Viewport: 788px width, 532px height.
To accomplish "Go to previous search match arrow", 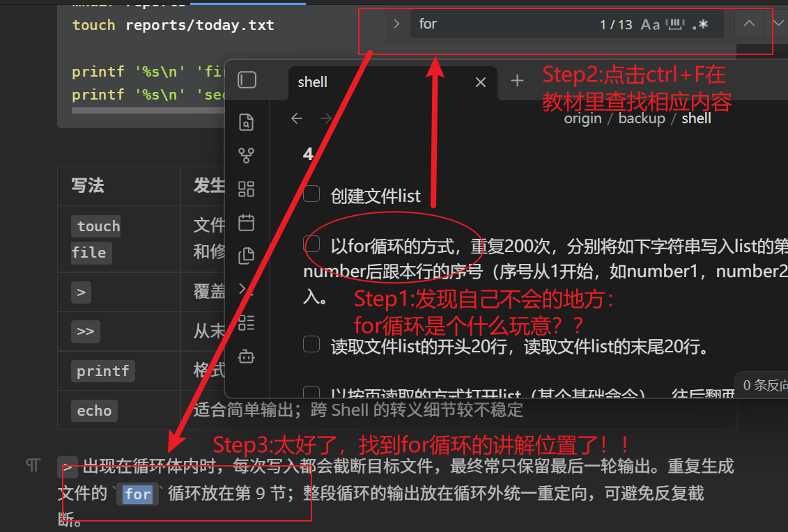I will 749,24.
